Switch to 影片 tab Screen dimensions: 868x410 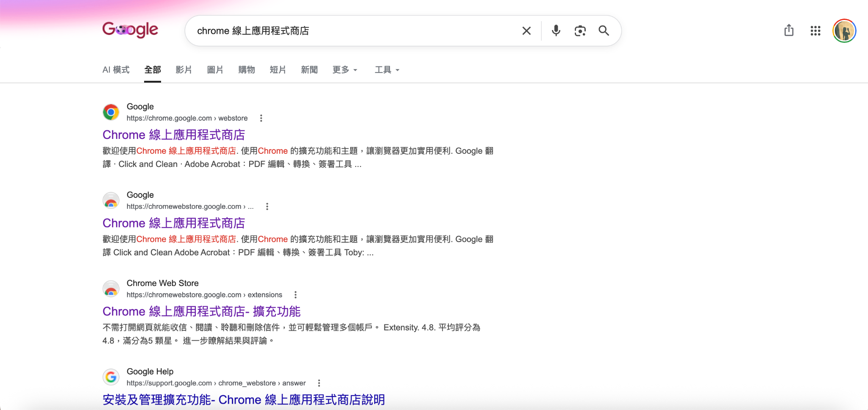[184, 70]
